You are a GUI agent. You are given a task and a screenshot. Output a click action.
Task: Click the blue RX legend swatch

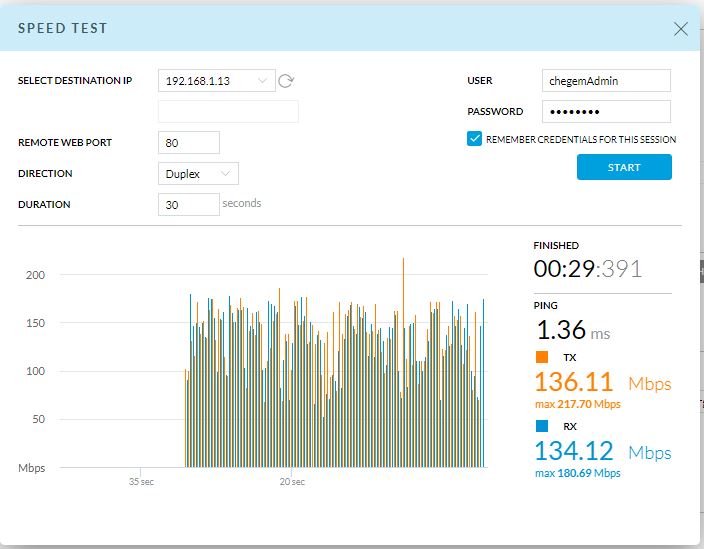pos(542,426)
